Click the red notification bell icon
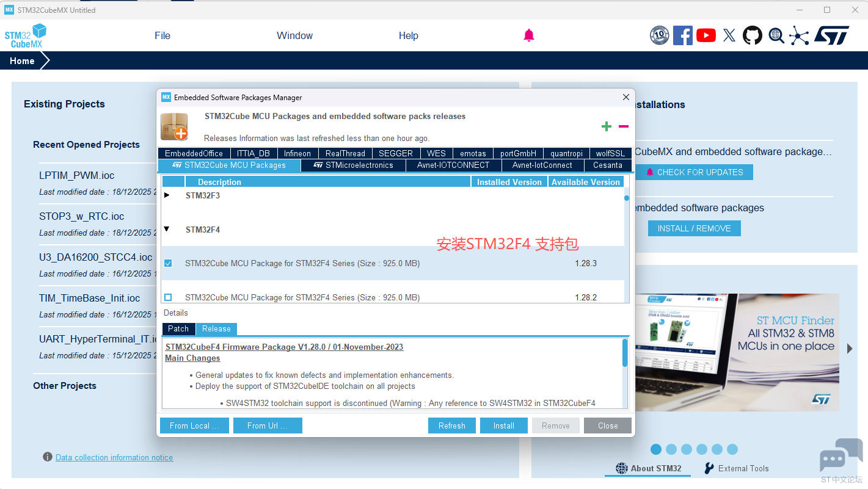868x489 pixels. 529,35
